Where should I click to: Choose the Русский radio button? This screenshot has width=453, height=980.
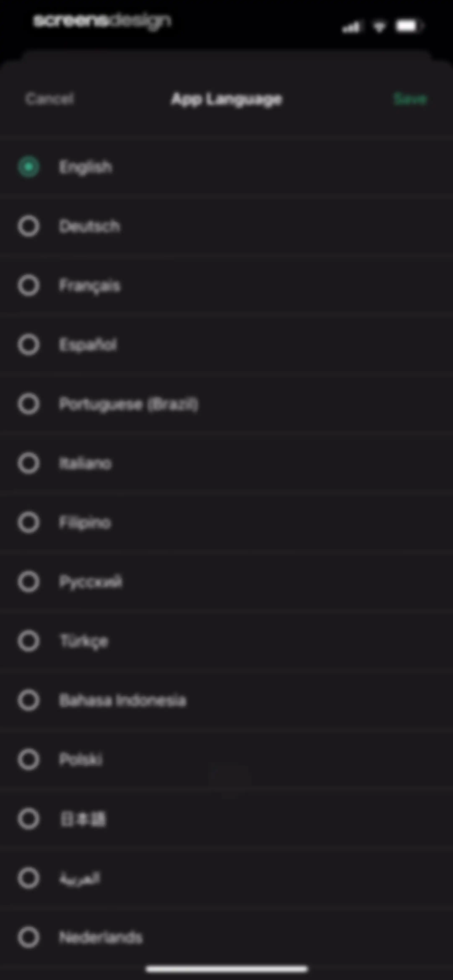[29, 582]
